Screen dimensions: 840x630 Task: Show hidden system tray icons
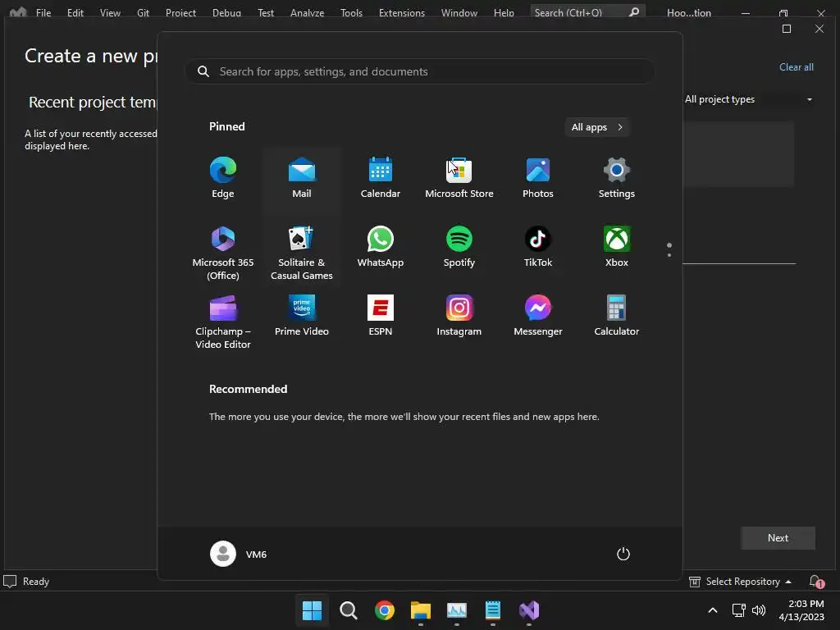[x=713, y=610]
